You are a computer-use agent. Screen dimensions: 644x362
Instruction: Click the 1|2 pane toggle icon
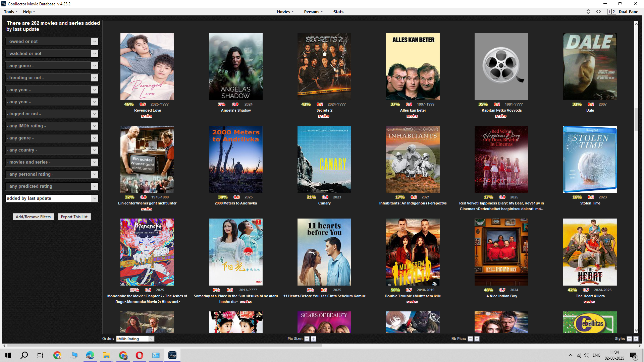click(x=611, y=12)
